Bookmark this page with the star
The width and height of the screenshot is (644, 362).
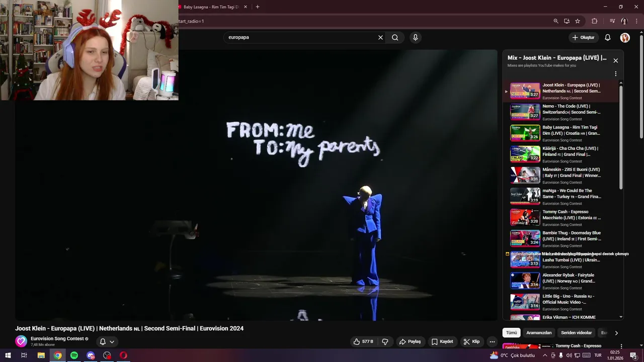coord(578,21)
